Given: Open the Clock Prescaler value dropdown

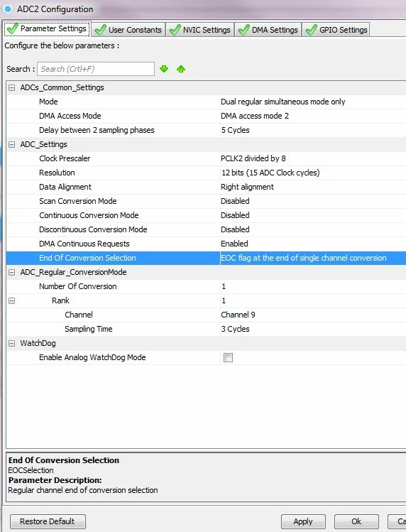Looking at the screenshot, I should (313, 158).
